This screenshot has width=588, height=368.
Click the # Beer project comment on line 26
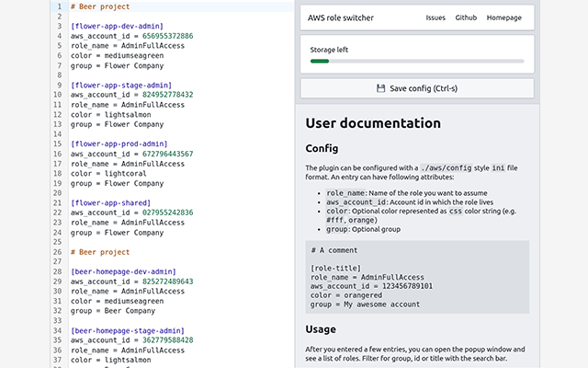click(x=100, y=252)
